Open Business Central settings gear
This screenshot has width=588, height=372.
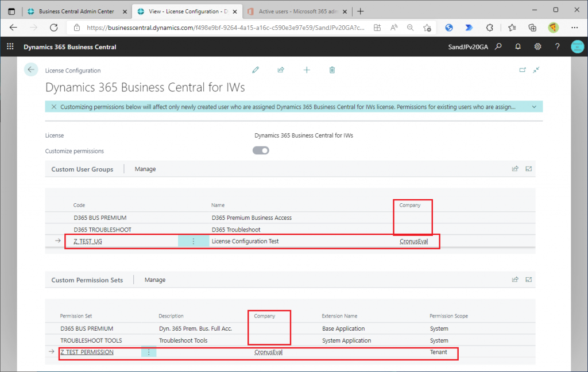tap(537, 46)
